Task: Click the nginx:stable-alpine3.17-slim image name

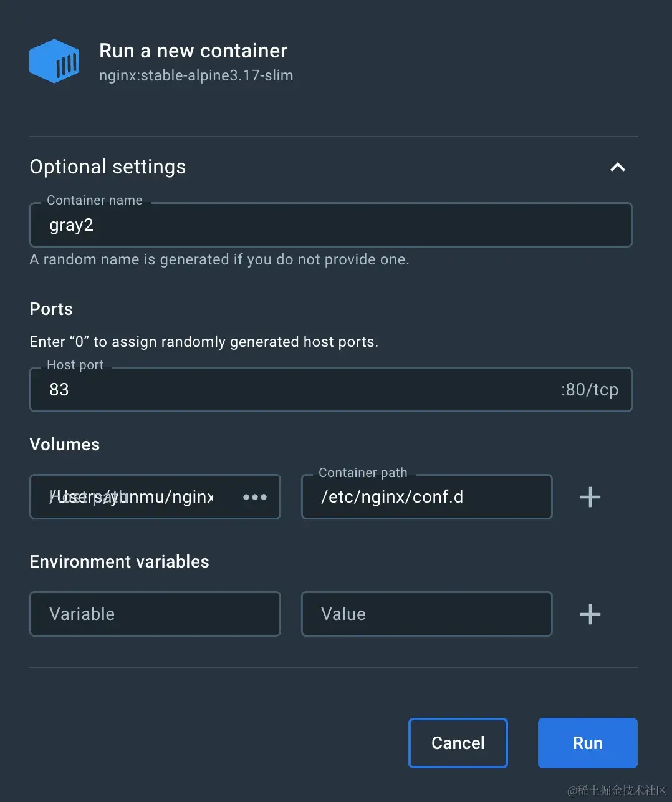Action: [196, 75]
